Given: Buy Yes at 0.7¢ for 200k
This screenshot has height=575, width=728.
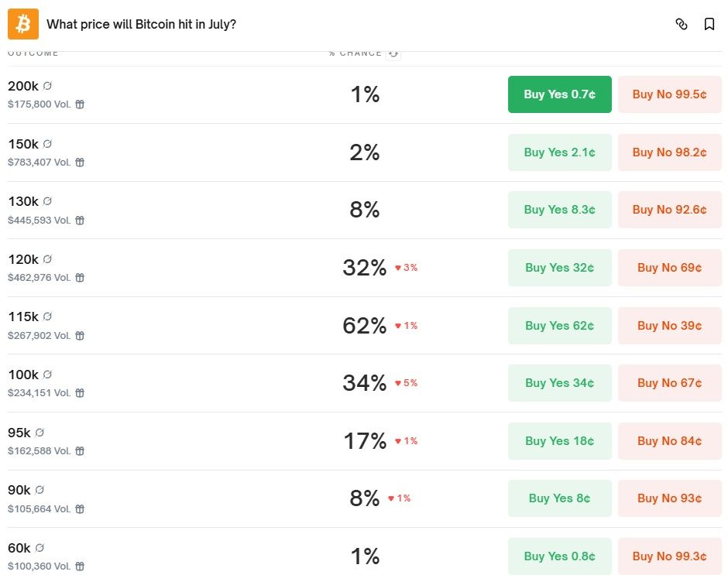Looking at the screenshot, I should click(560, 94).
